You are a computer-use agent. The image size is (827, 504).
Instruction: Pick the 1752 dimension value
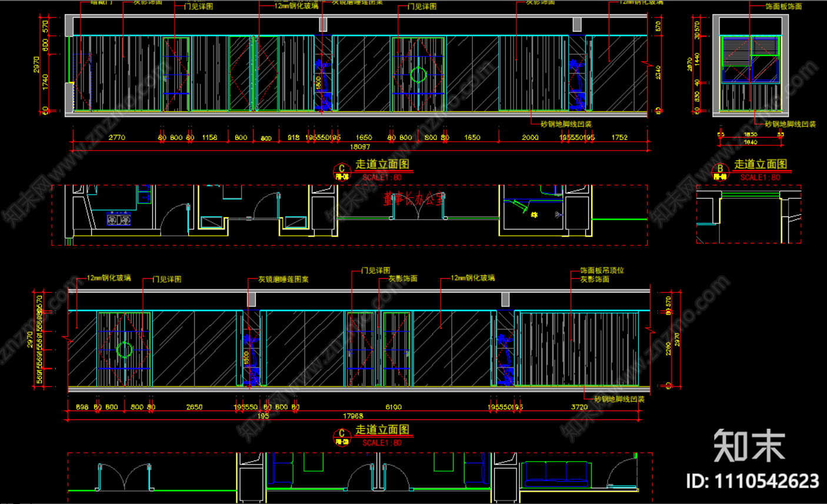619,138
